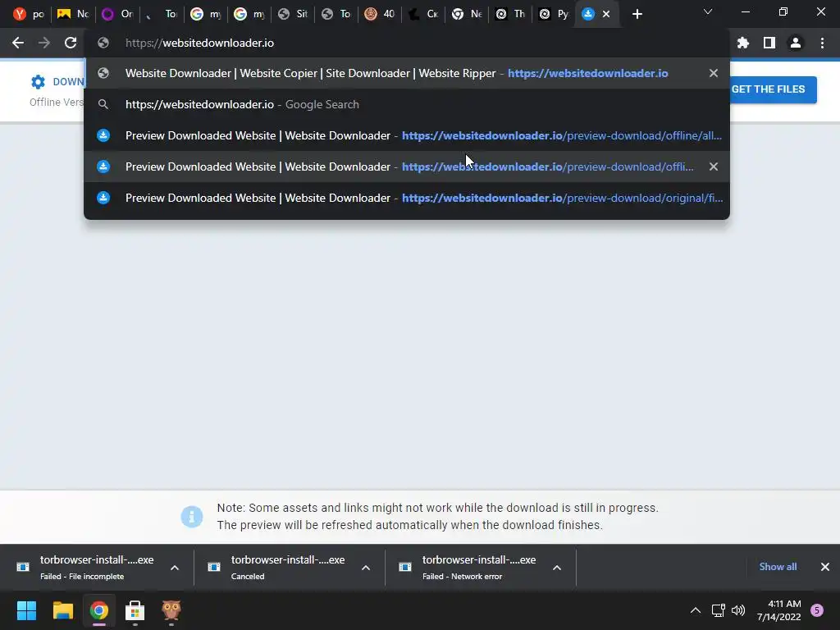Reload the page with the refresh icon
Image resolution: width=840 pixels, height=630 pixels.
click(71, 43)
